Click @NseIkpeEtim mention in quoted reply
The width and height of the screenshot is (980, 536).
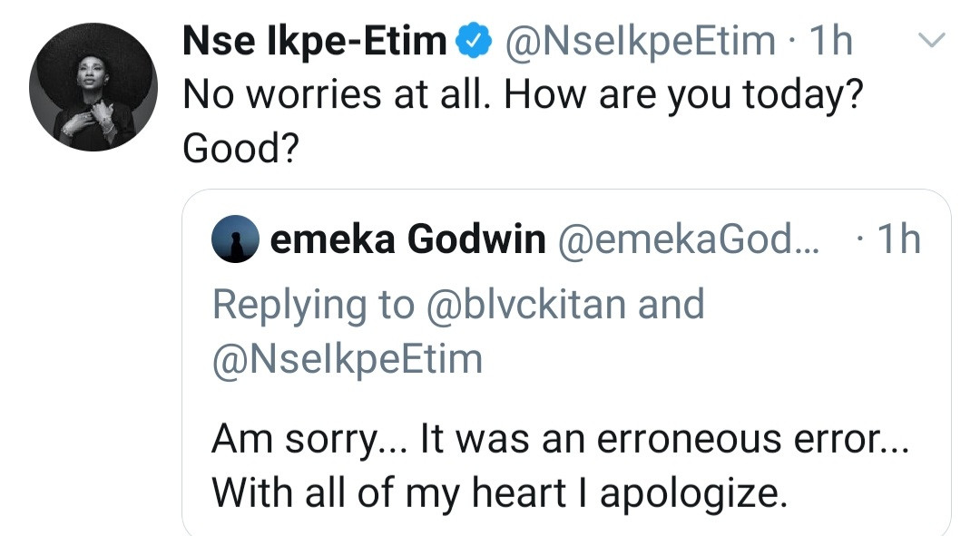tap(347, 359)
